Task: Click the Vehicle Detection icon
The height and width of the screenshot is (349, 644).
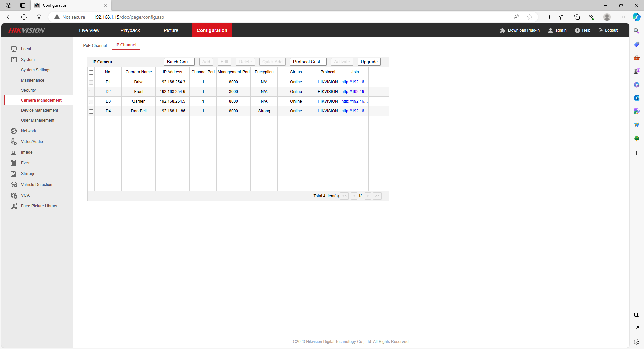Action: click(x=14, y=185)
